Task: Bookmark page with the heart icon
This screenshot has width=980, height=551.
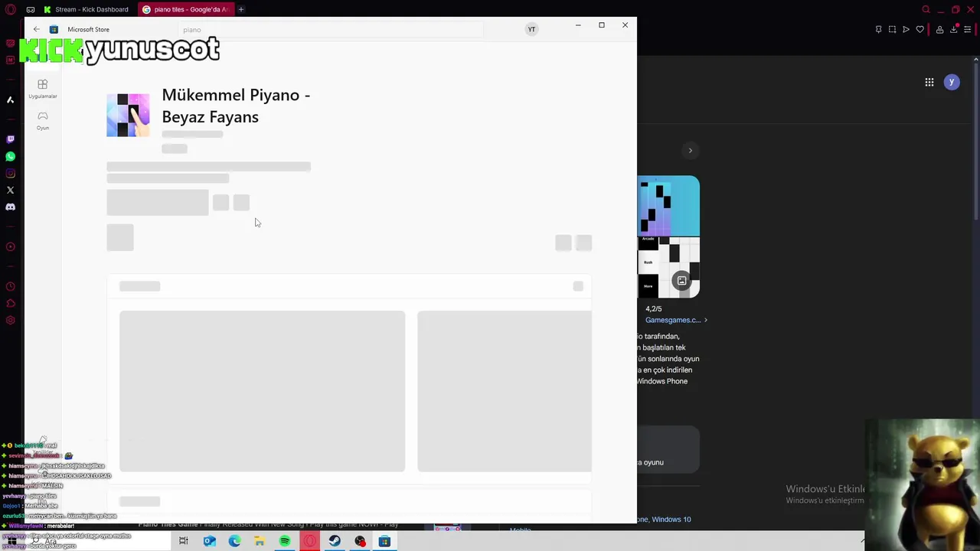Action: point(920,29)
